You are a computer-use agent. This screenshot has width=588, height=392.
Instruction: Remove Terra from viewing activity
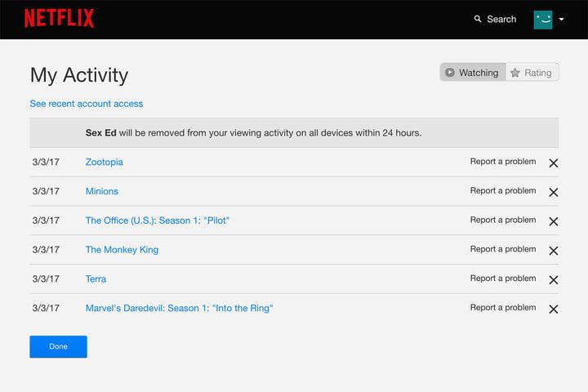pos(553,280)
